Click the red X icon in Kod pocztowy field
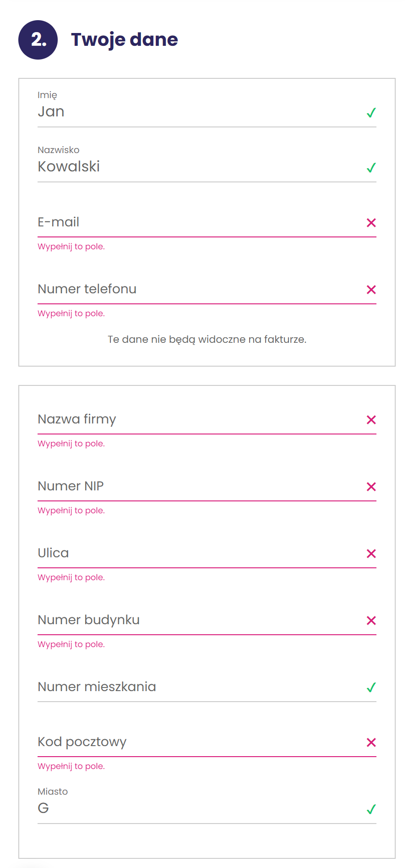This screenshot has height=868, width=414. tap(371, 742)
